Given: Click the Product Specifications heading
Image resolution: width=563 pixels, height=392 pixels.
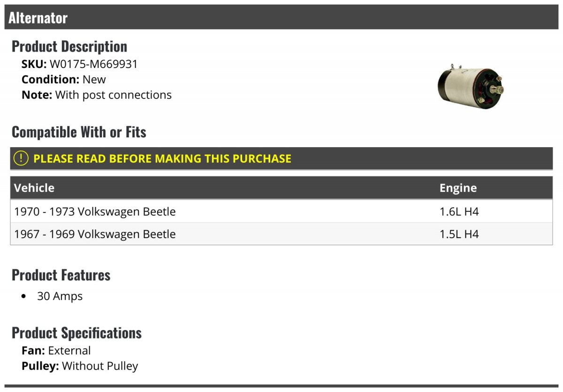Looking at the screenshot, I should click(76, 333).
